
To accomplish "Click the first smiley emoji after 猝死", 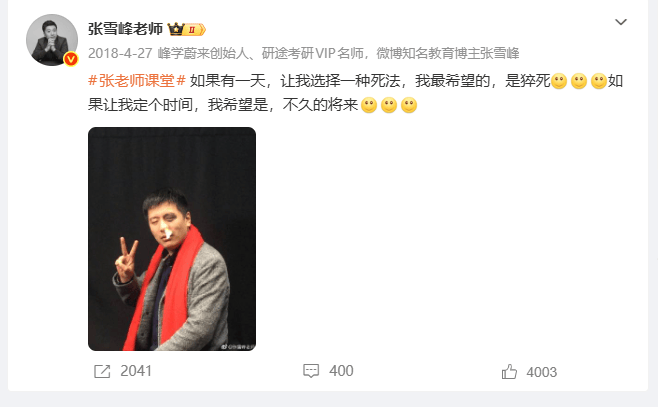I will pos(559,81).
